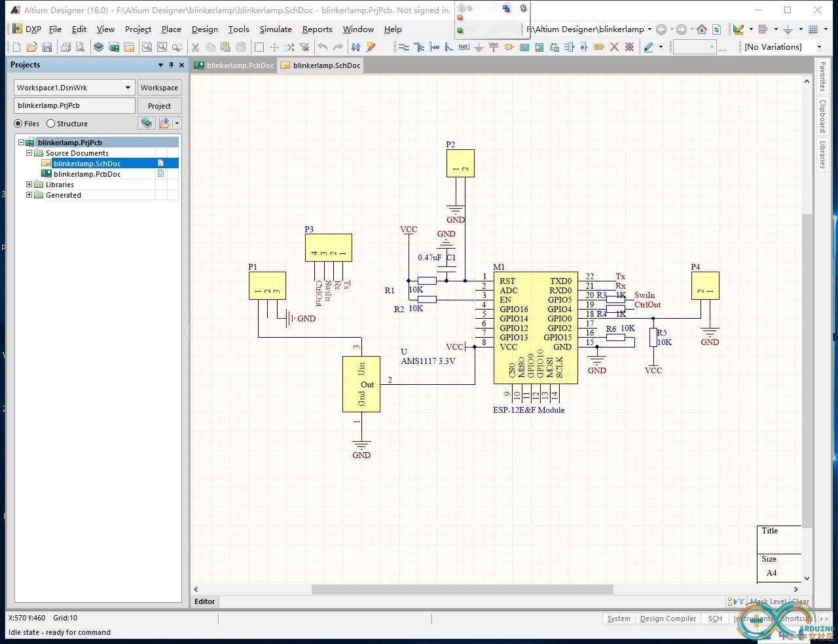
Task: Click the vertical scrollbar thumb
Action: 807,370
